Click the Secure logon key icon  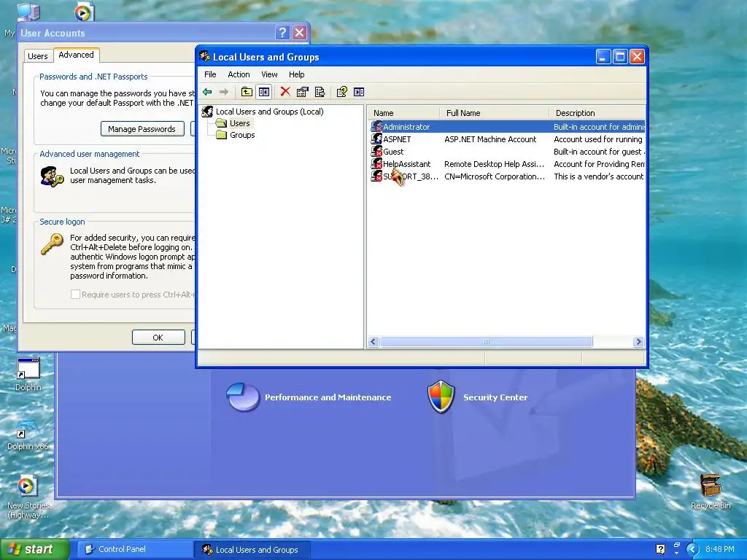click(x=52, y=244)
